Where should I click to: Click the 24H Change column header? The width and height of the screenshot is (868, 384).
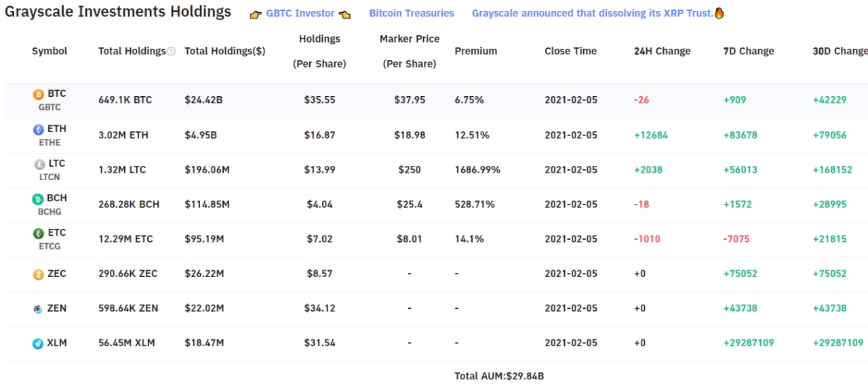pyautogui.click(x=663, y=51)
